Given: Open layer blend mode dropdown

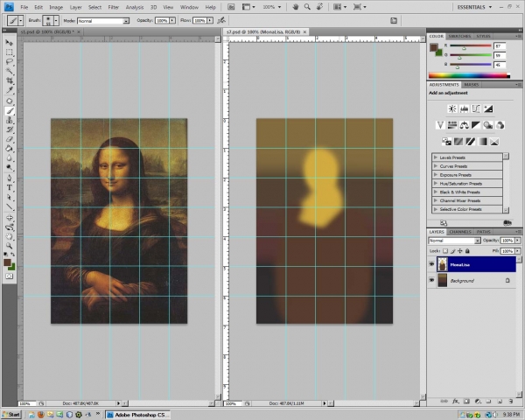Looking at the screenshot, I should tap(454, 241).
